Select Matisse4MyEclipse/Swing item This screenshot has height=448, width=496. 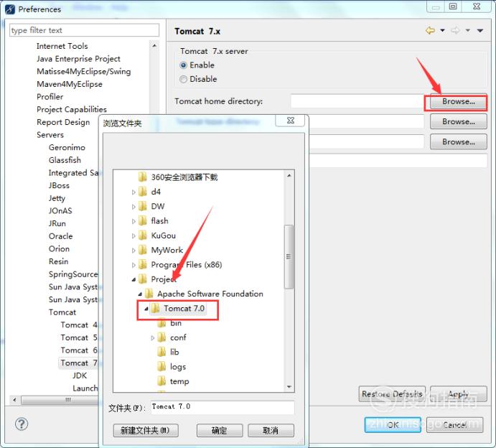(x=83, y=71)
